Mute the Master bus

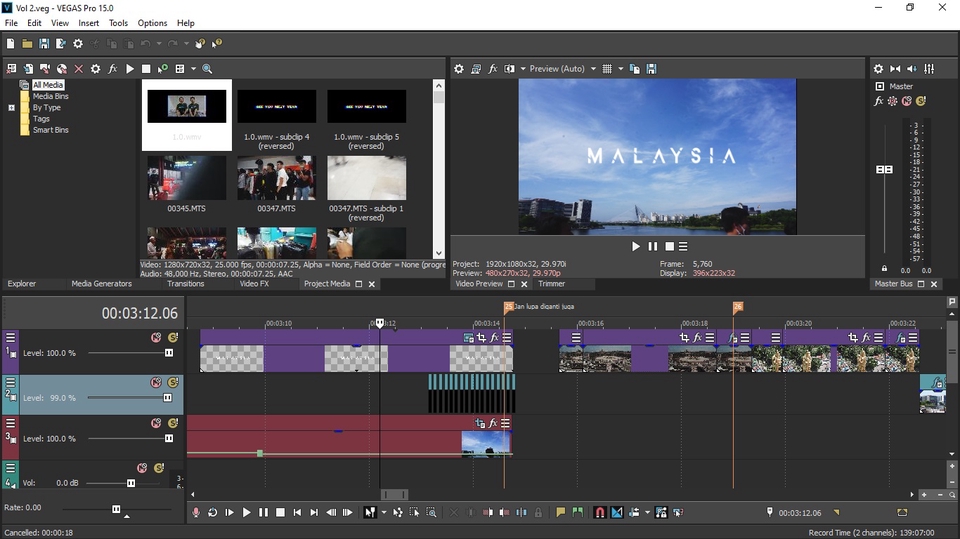pyautogui.click(x=907, y=101)
